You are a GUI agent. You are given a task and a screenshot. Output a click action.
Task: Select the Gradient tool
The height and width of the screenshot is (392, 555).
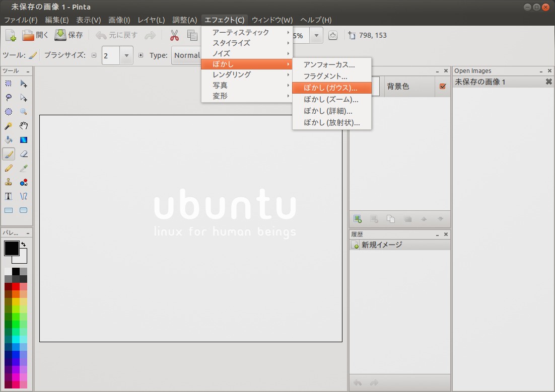pos(23,140)
